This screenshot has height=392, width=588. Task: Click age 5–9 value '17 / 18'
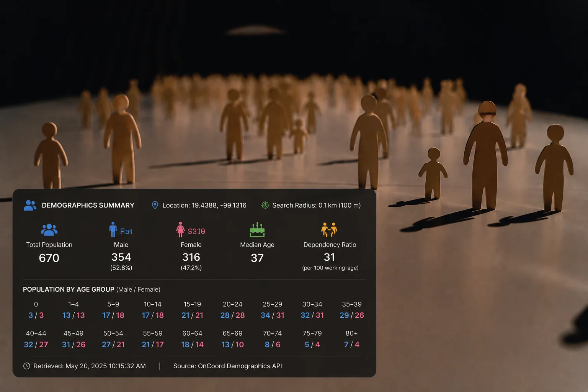(x=113, y=315)
